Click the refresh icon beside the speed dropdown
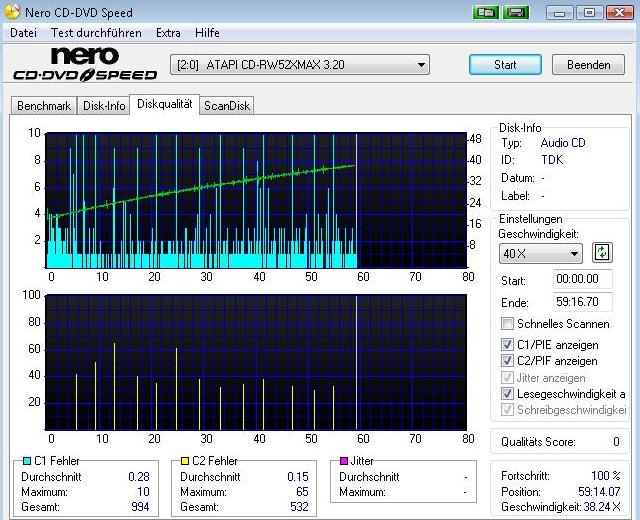 coord(602,253)
